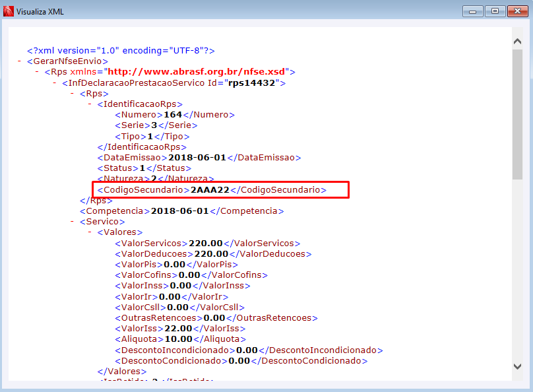Screen dimensions: 533x392
Task: Click the Tipo value 1
Action: pos(150,137)
